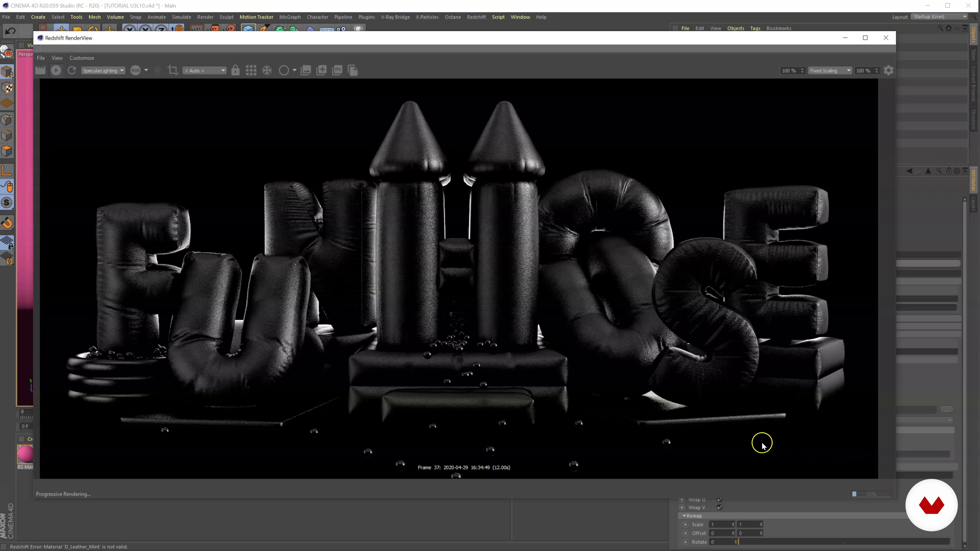Click the camera lock icon
The image size is (980, 551).
[x=236, y=70]
